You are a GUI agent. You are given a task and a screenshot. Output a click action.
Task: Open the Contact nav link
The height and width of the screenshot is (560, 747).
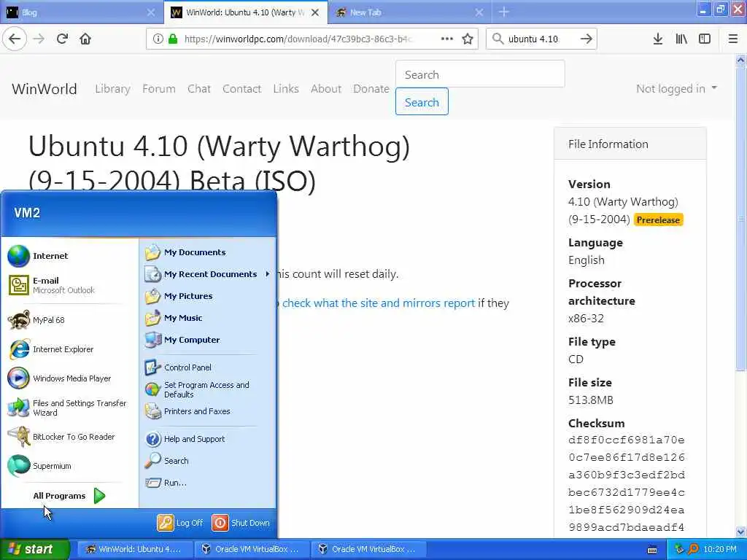tap(241, 88)
